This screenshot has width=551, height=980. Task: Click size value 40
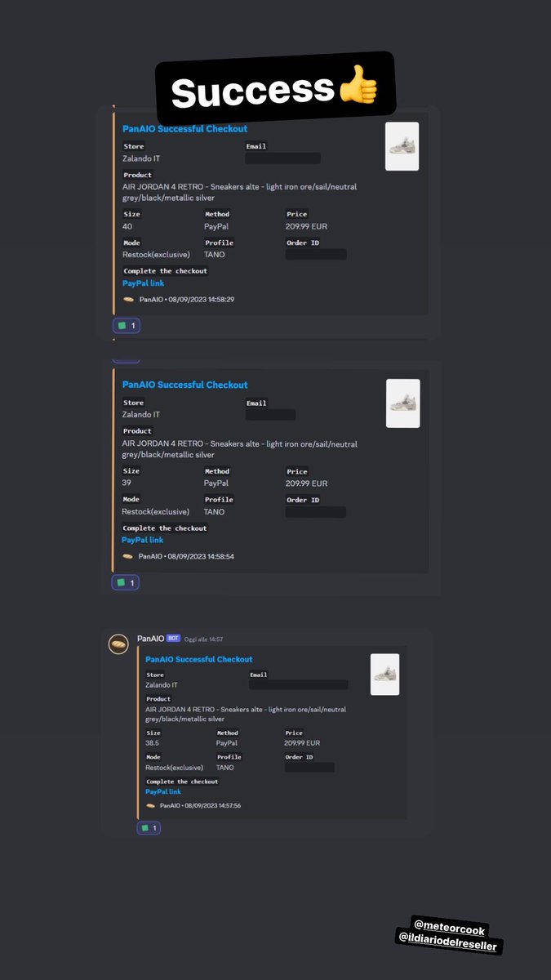[x=127, y=226]
